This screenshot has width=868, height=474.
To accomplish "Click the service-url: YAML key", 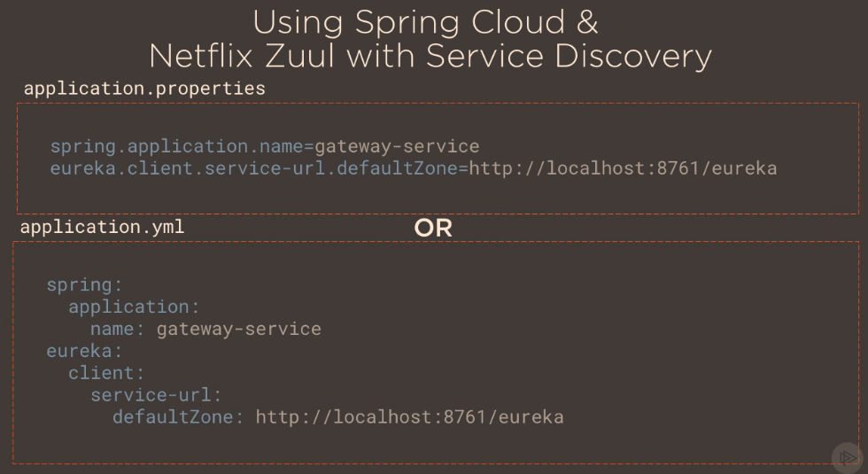I will [x=156, y=394].
